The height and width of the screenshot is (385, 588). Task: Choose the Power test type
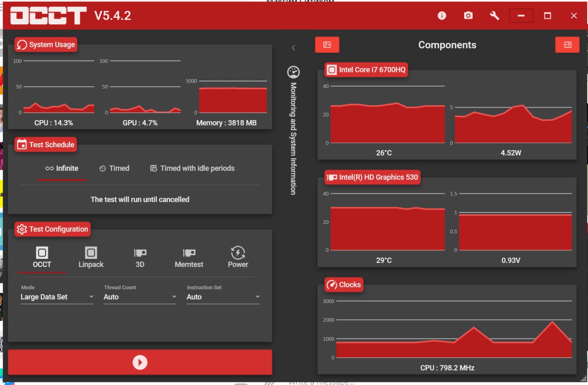[x=238, y=257]
